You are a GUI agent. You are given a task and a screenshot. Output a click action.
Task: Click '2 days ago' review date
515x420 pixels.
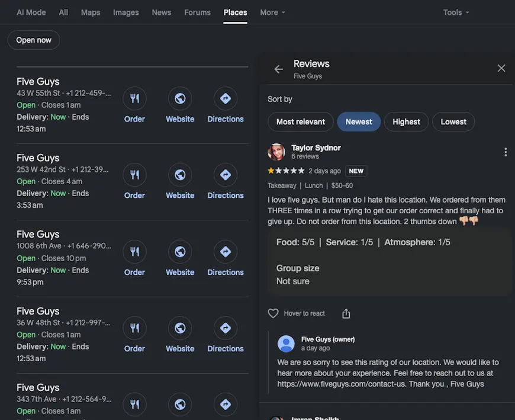324,171
